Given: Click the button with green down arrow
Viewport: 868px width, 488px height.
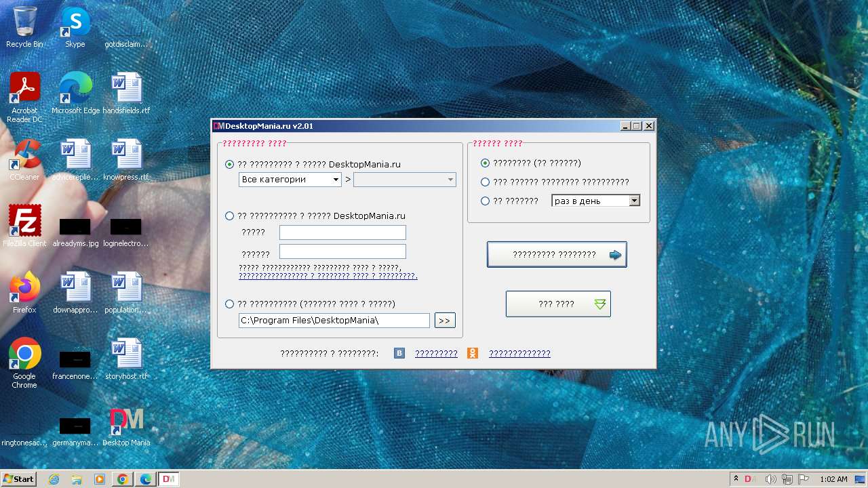Looking at the screenshot, I should click(x=558, y=304).
